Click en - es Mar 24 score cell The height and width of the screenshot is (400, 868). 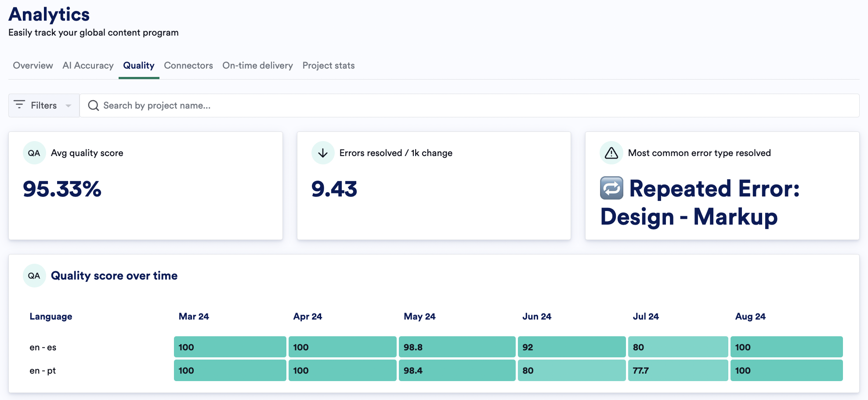click(230, 347)
